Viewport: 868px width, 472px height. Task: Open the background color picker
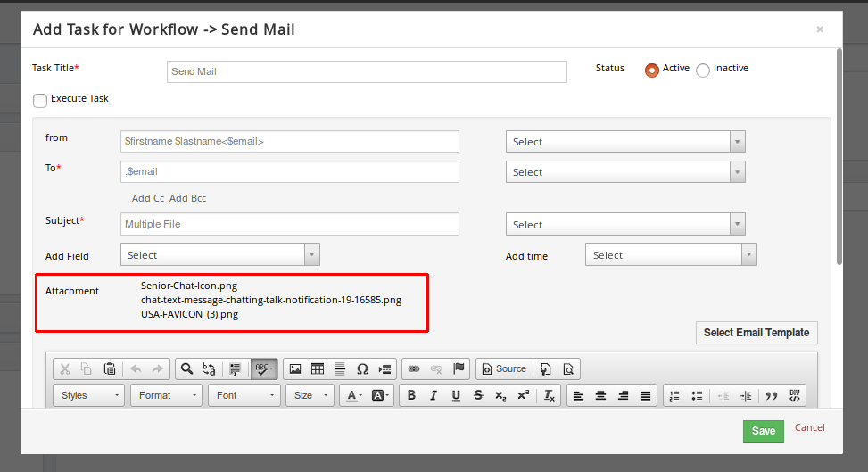click(x=380, y=395)
